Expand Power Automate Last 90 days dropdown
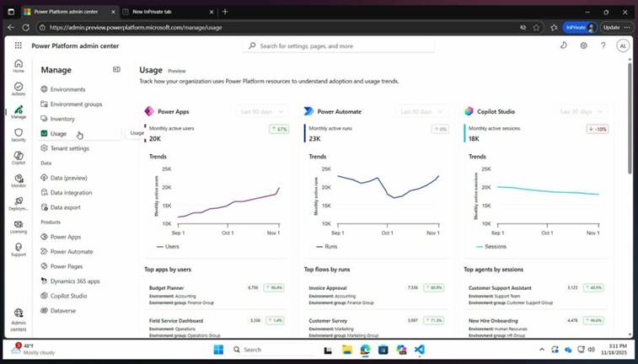This screenshot has width=638, height=364. coord(421,111)
